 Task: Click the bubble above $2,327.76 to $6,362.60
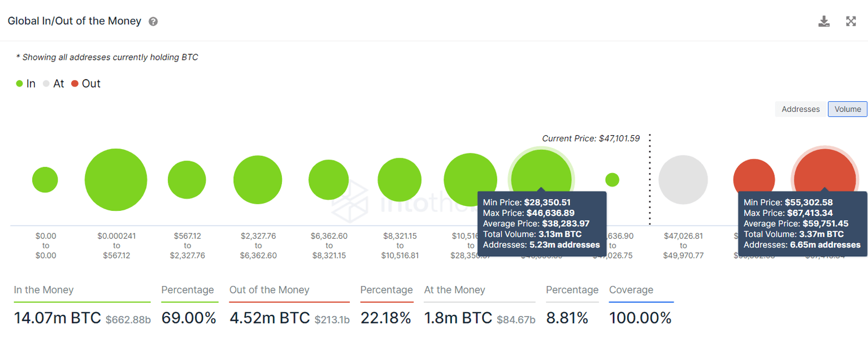[257, 180]
